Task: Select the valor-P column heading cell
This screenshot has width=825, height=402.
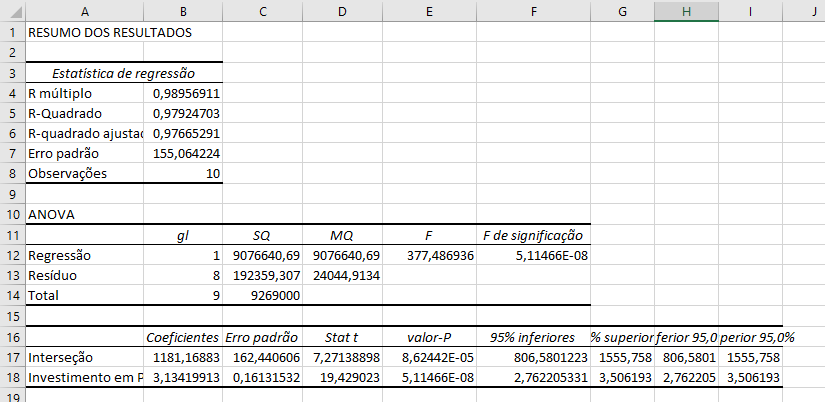Action: [x=428, y=337]
